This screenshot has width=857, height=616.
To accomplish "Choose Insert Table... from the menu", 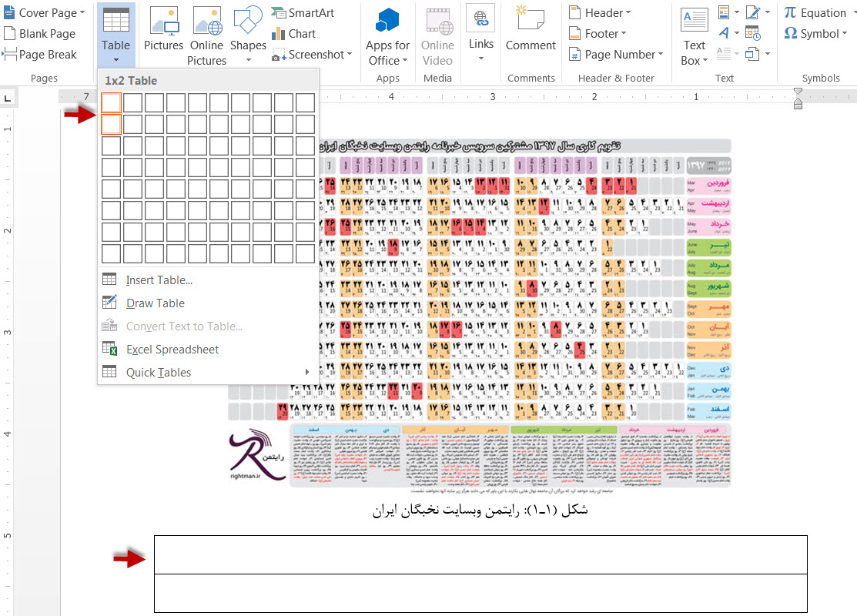I will (159, 280).
